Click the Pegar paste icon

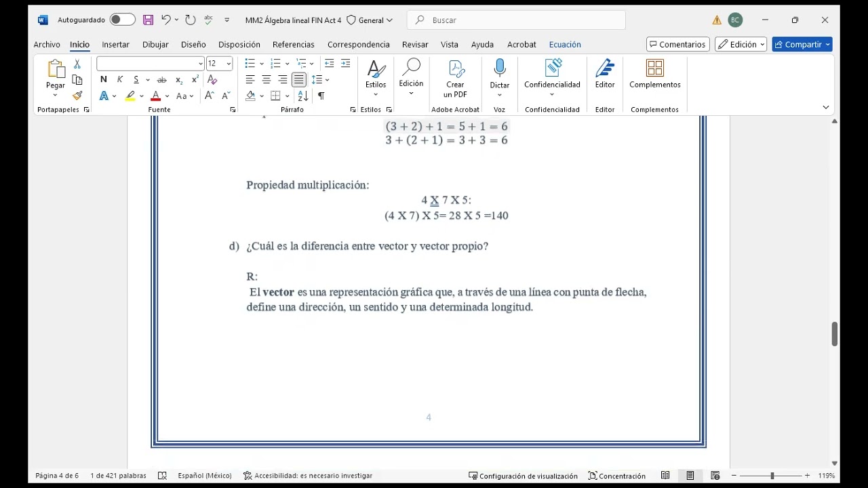point(56,69)
